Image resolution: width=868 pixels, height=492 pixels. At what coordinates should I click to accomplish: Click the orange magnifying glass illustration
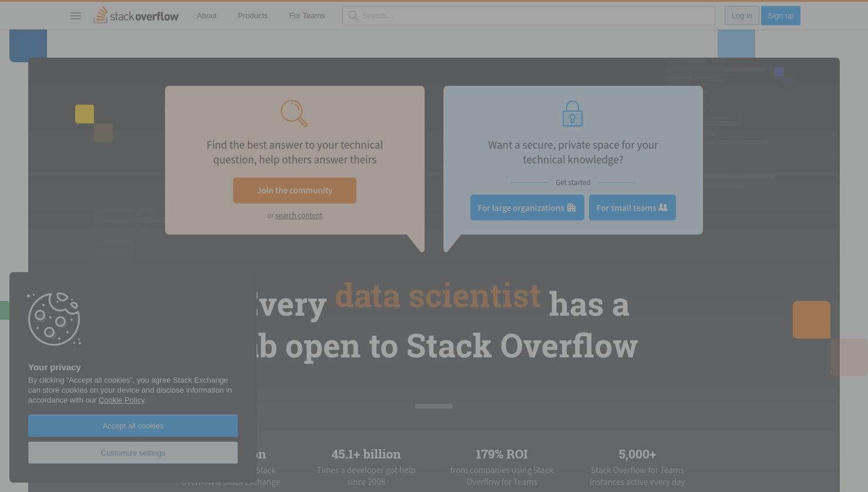click(294, 113)
